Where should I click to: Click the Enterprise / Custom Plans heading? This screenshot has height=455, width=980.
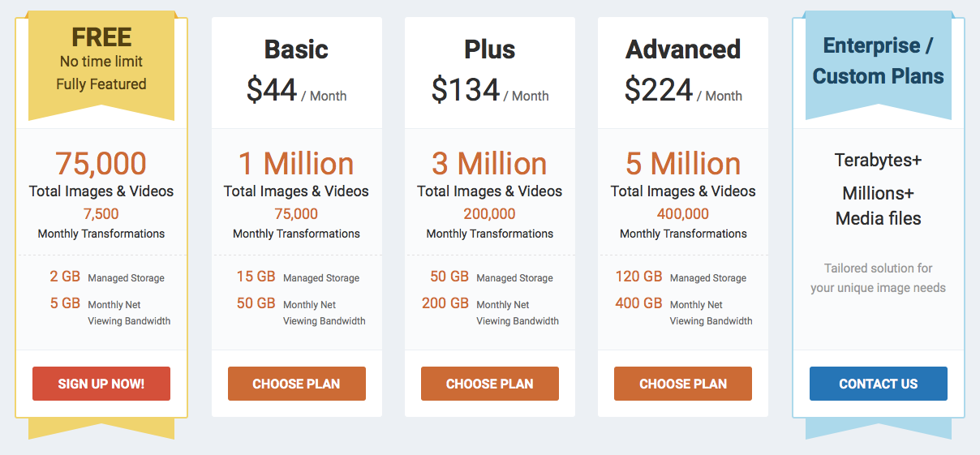tap(878, 61)
